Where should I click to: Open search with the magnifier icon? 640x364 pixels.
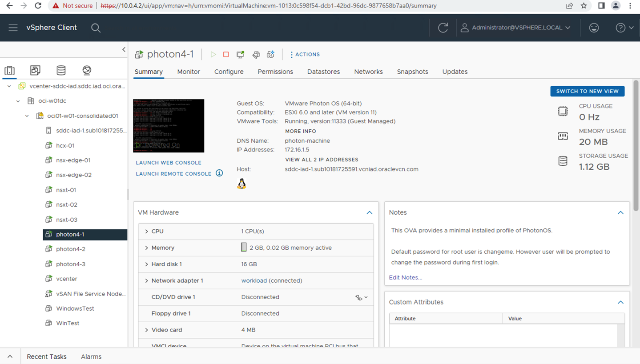pyautogui.click(x=96, y=28)
